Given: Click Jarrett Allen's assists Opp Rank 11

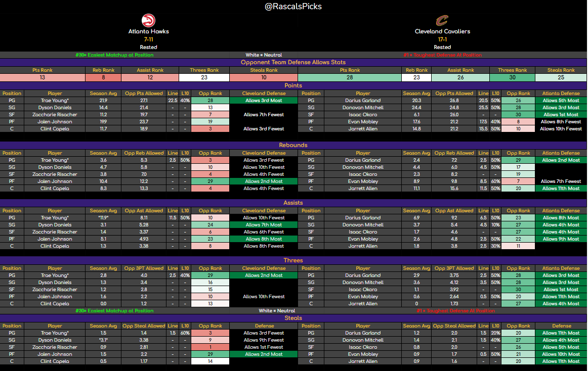Looking at the screenshot, I should (518, 246).
